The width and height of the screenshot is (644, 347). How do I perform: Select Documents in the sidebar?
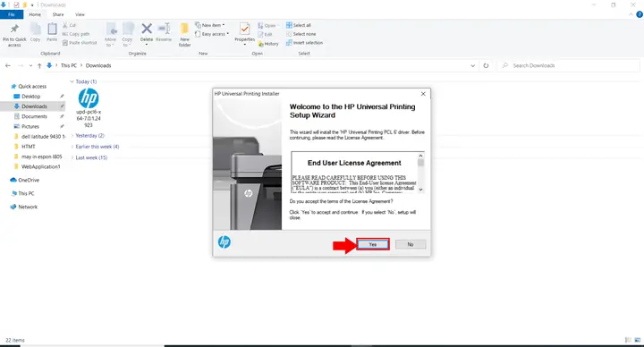pyautogui.click(x=30, y=116)
